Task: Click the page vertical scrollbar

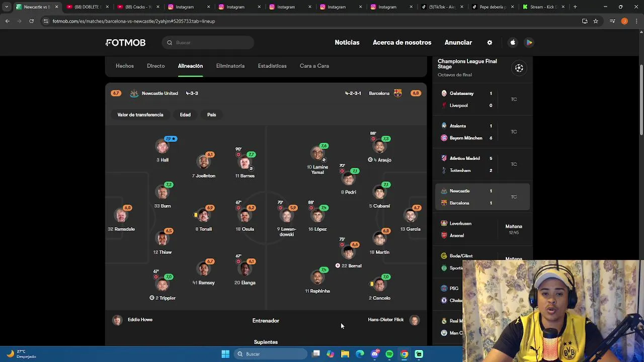Action: tap(641, 100)
